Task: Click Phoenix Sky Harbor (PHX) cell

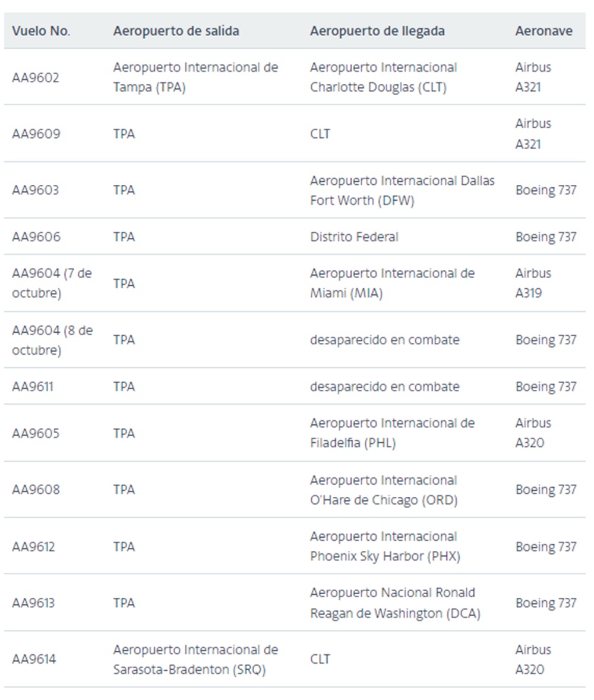Action: pyautogui.click(x=385, y=546)
